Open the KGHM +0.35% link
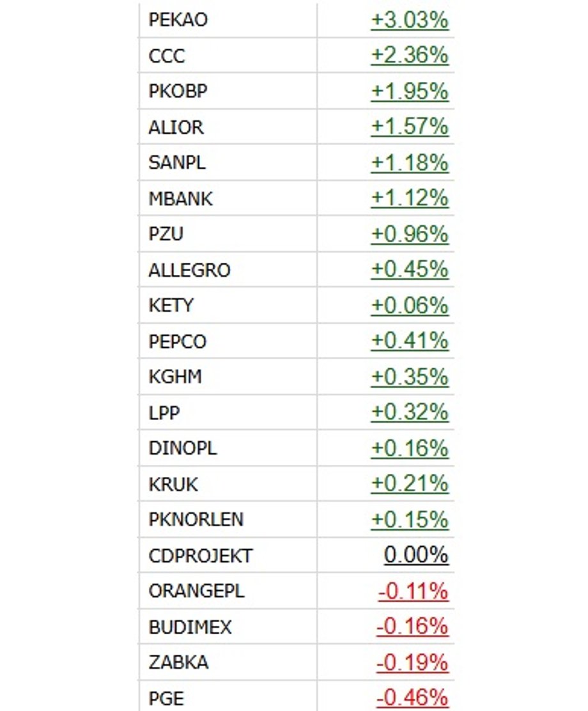 tap(410, 377)
